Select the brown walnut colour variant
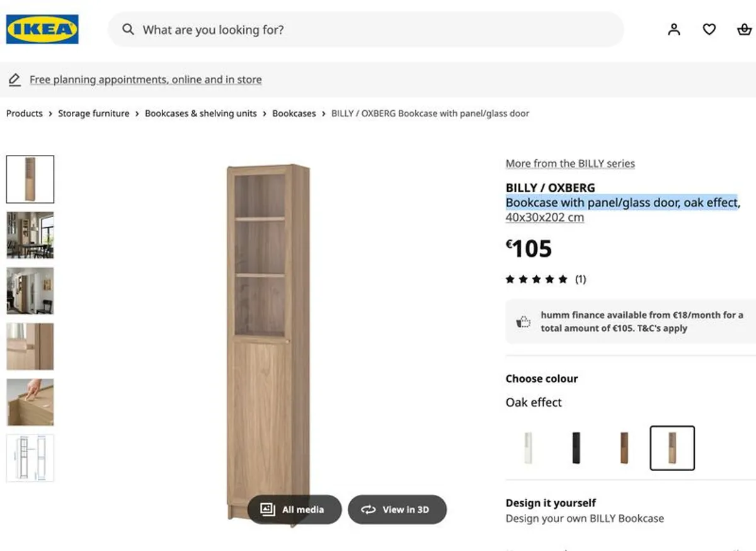The image size is (756, 551). (x=623, y=448)
